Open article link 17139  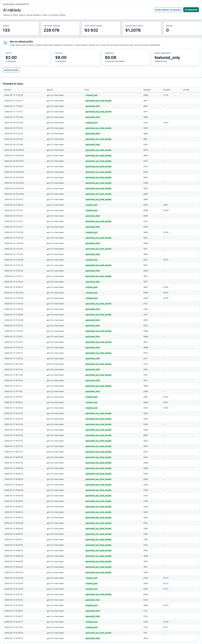click(165, 95)
